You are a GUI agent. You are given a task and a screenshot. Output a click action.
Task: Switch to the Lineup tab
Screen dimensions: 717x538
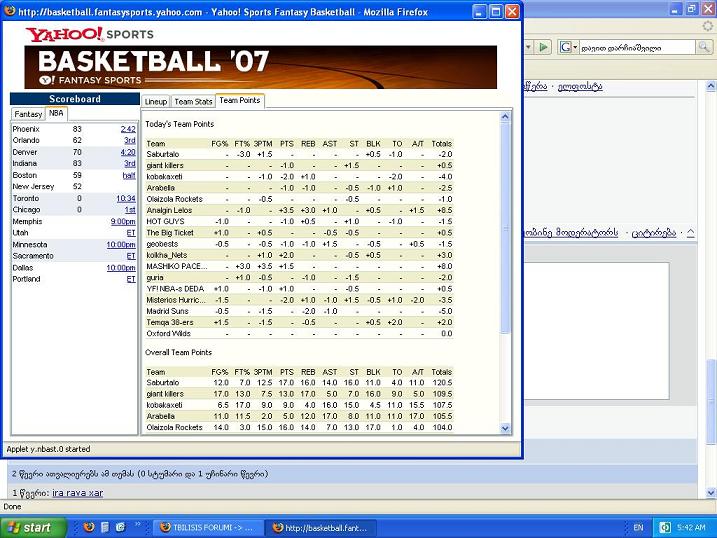pos(156,102)
